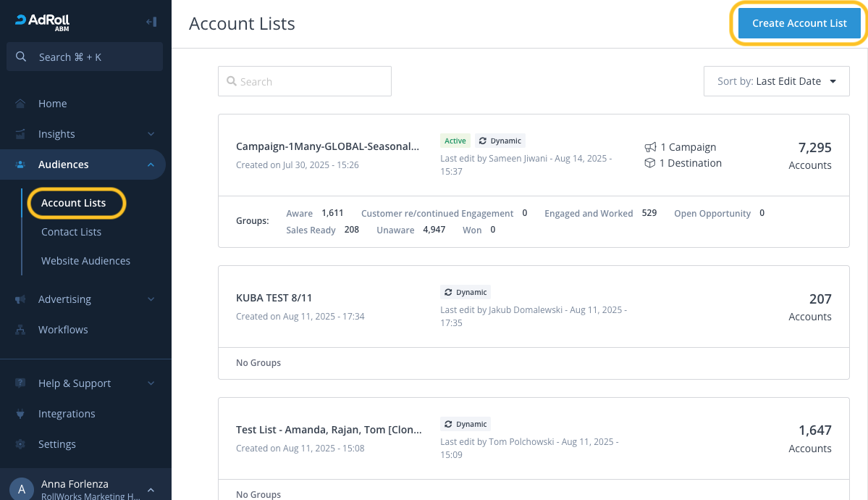Open the sidebar Search ⌘+K box

pos(84,57)
